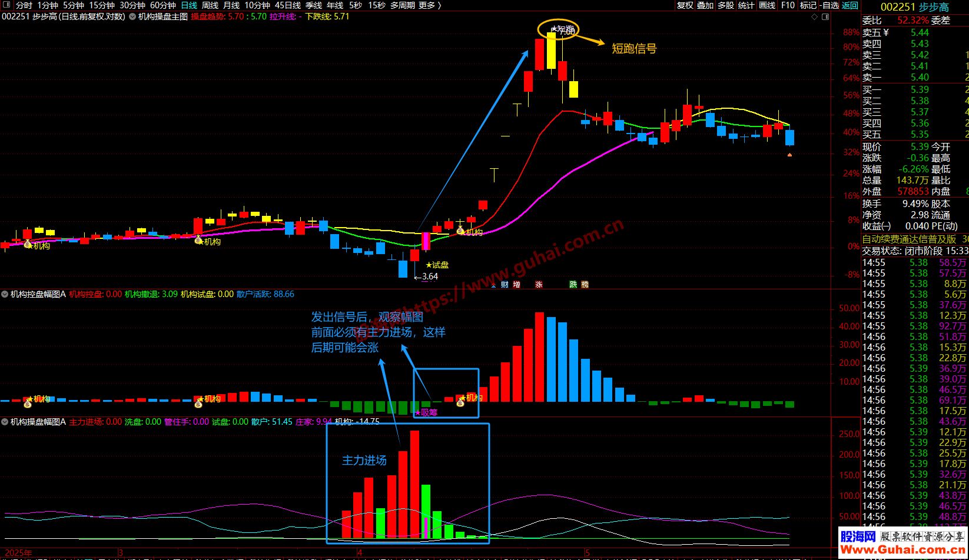Click the diamond icon above price axis
Image resolution: width=969 pixels, height=560 pixels.
pos(815,16)
